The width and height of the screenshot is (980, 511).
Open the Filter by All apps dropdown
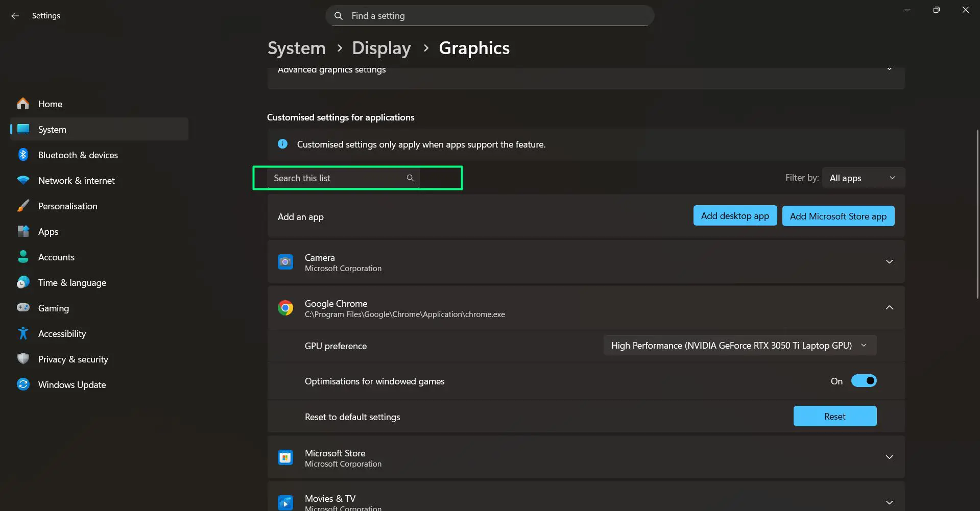coord(863,178)
